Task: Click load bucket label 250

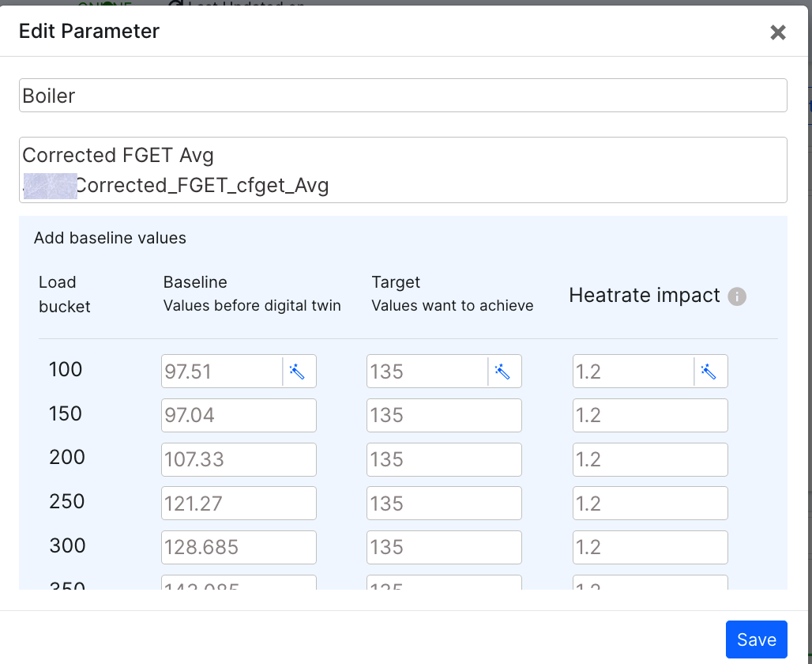Action: pyautogui.click(x=67, y=501)
